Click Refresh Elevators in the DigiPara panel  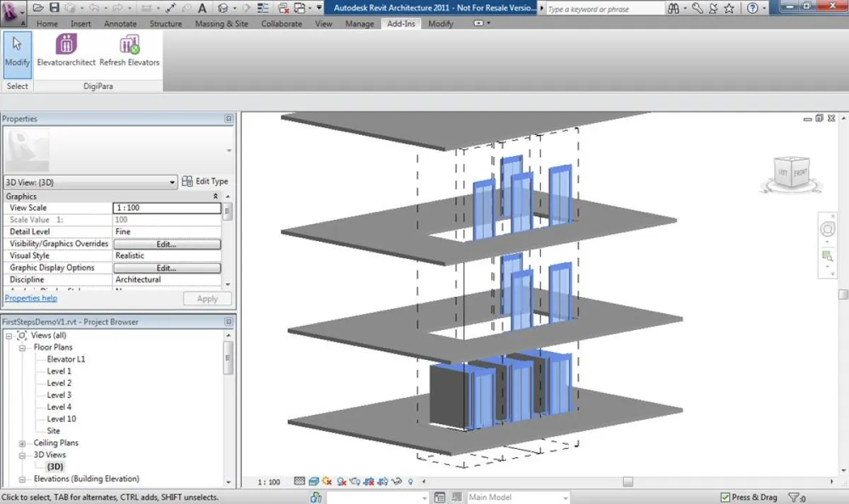128,53
